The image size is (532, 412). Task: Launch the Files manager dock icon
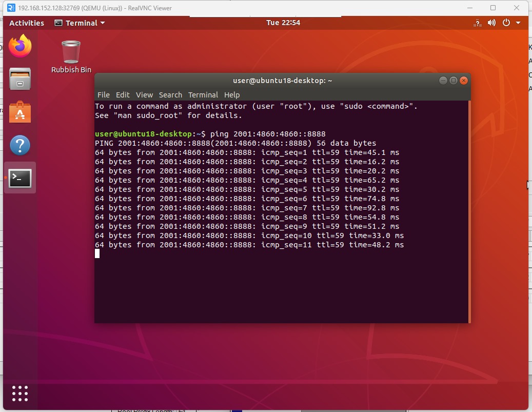tap(20, 80)
